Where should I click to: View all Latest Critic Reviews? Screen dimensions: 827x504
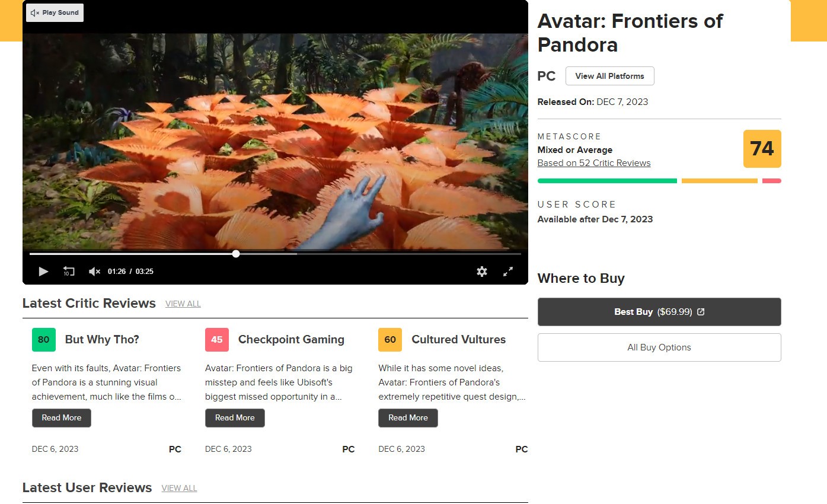(x=183, y=304)
